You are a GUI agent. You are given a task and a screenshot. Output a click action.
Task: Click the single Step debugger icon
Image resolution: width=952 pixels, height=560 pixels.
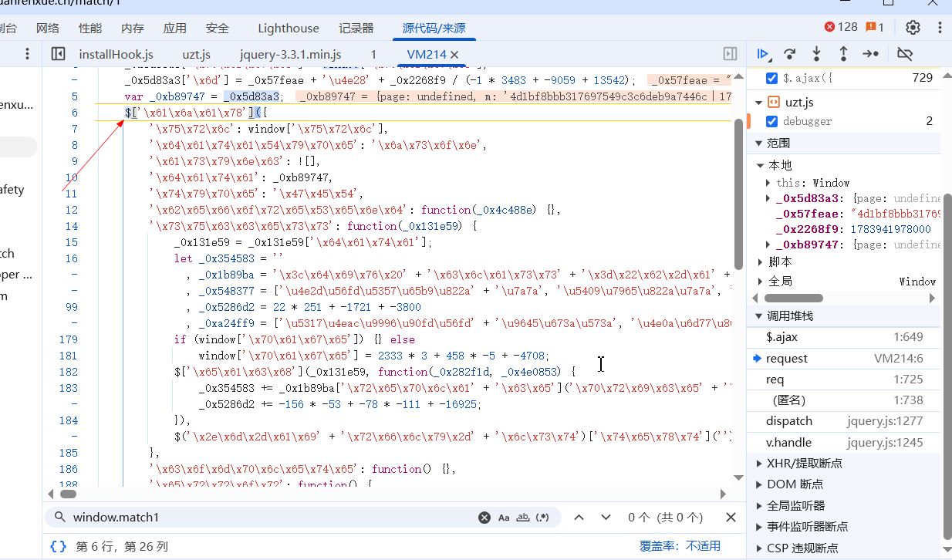click(871, 54)
